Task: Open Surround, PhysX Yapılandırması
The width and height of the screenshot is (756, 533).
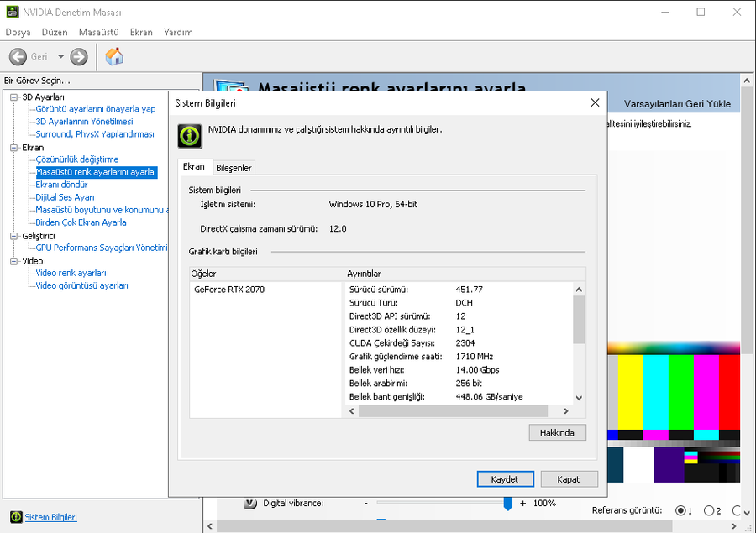Action: 95,134
